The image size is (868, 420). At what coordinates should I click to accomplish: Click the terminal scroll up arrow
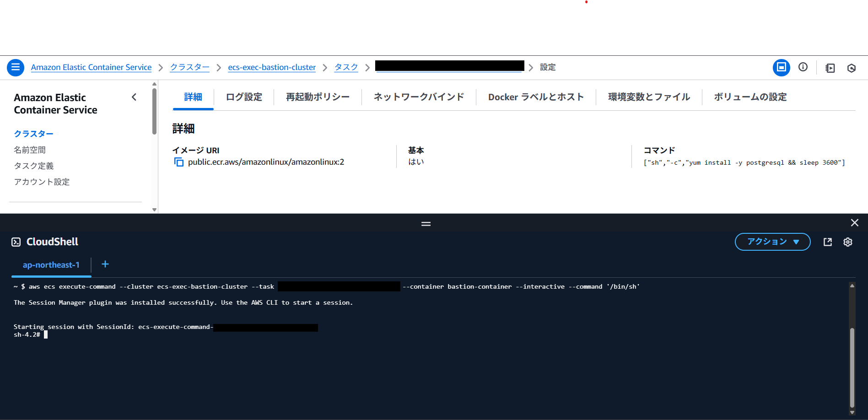pos(852,285)
